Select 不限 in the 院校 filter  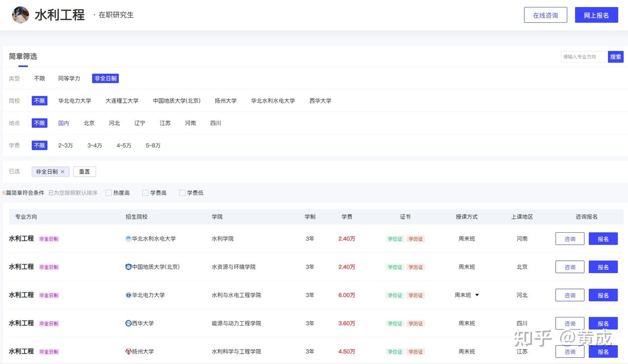[x=40, y=101]
